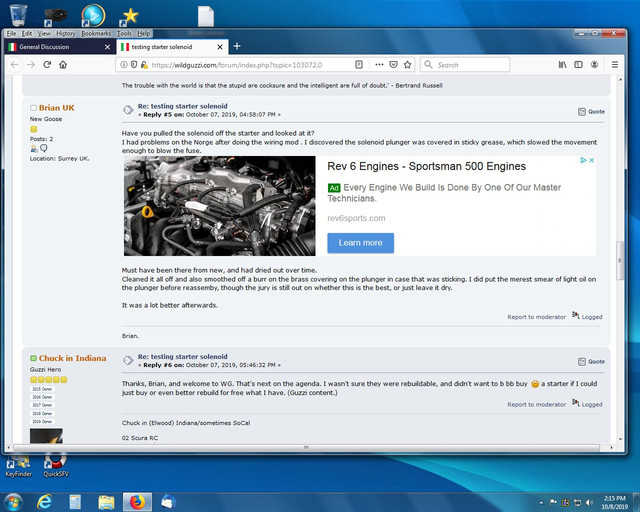640x512 pixels.
Task: Report Chuck in Indiana's post to moderator
Action: 536,404
